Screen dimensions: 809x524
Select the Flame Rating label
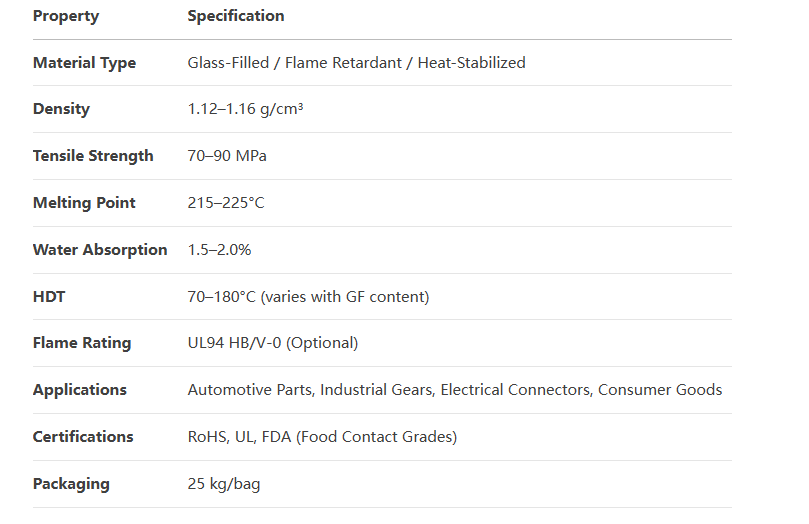tap(82, 343)
